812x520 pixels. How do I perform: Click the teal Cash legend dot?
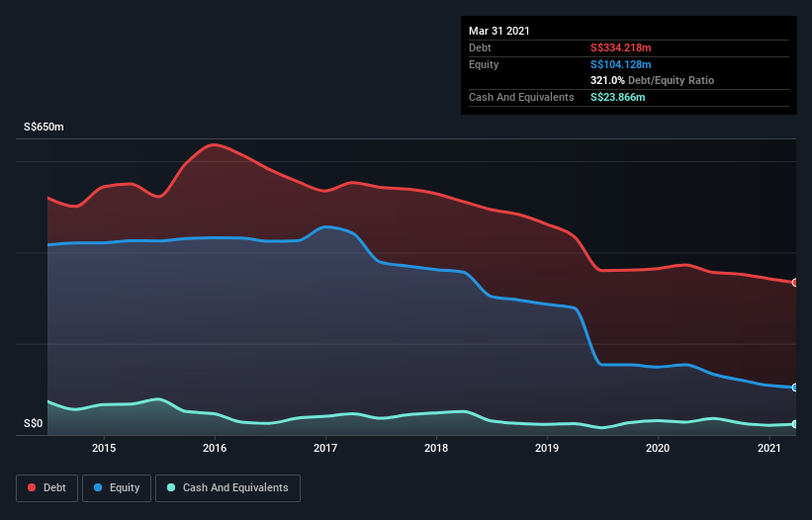[171, 487]
